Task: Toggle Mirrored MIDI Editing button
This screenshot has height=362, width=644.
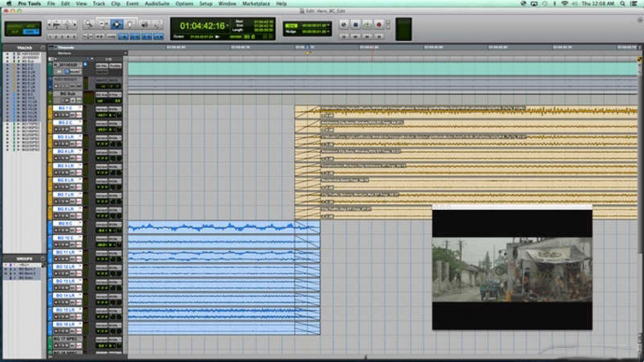Action: [x=111, y=36]
